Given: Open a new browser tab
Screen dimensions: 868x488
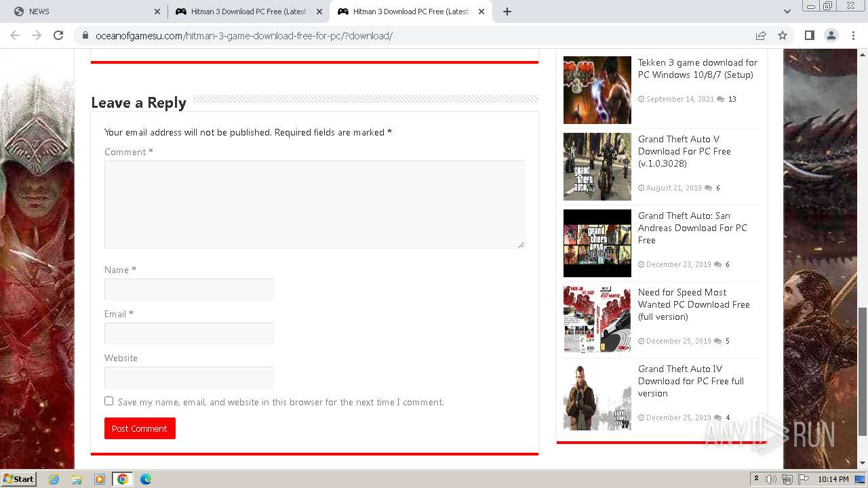Looking at the screenshot, I should pos(507,12).
